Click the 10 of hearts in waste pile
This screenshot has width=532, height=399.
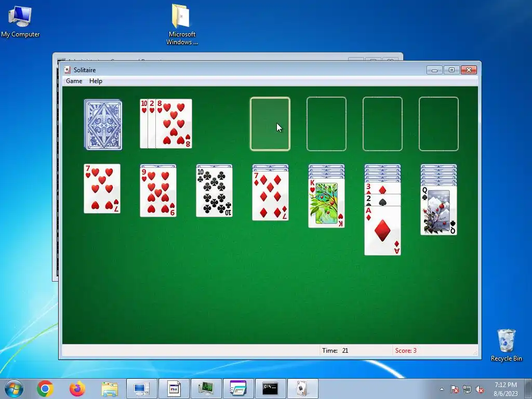[143, 124]
